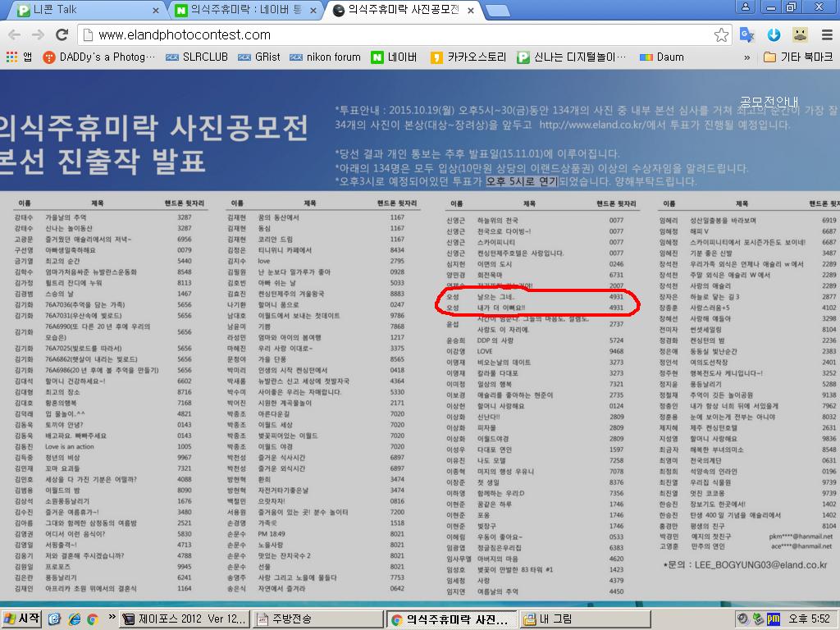840x630 pixels.
Task: Open the Google Translate extension icon
Action: tap(746, 34)
